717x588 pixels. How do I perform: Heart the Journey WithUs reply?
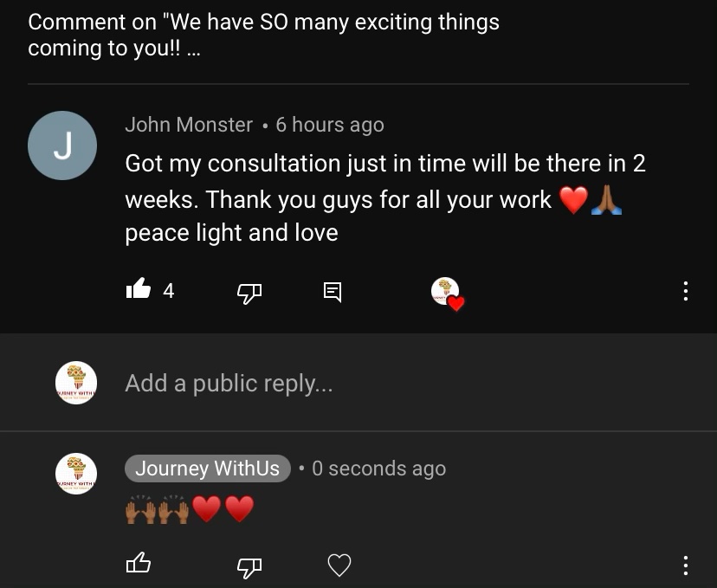[x=339, y=565]
